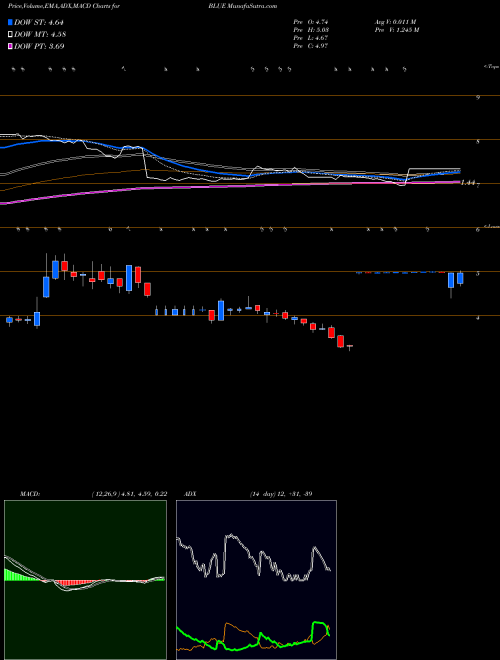Click the price axis label 4
500x660 pixels.
(x=478, y=318)
